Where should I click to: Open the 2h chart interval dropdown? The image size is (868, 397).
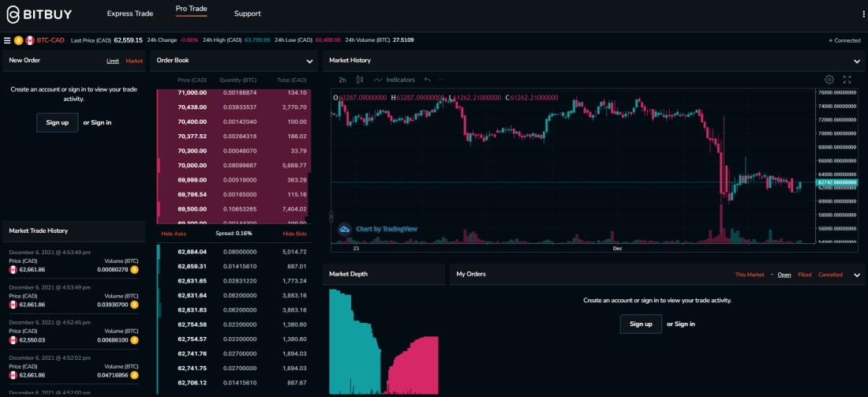tap(342, 80)
